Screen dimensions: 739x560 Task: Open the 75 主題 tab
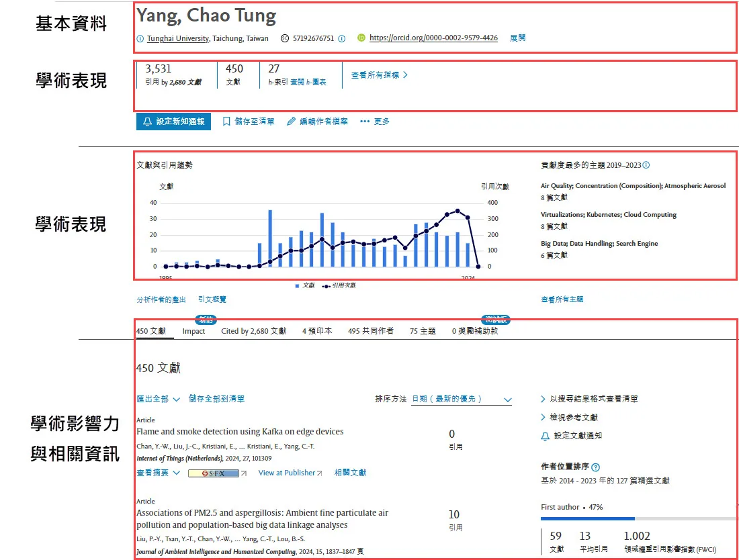tap(423, 331)
